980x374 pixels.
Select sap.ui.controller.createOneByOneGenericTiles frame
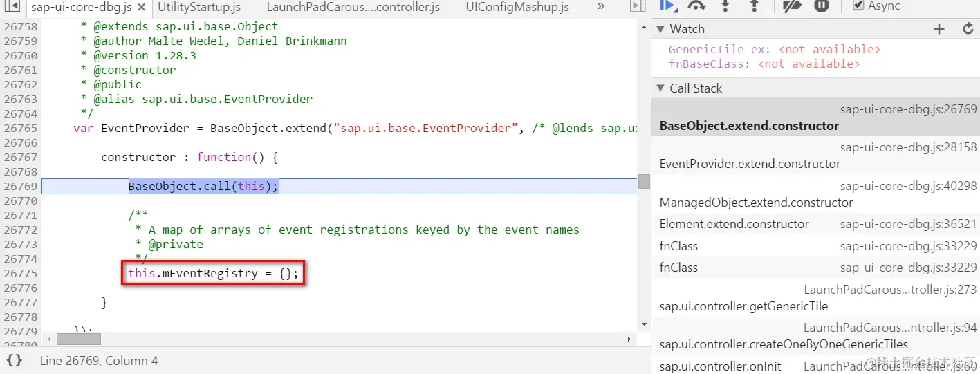point(815,337)
